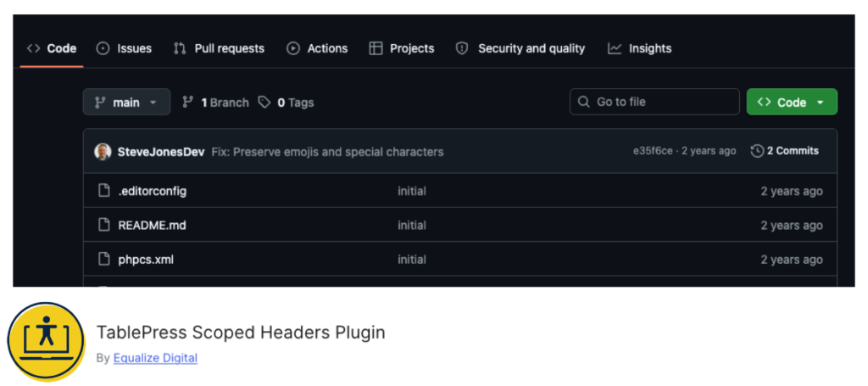Click the 2 years ago timestamp for README.md

(x=792, y=226)
